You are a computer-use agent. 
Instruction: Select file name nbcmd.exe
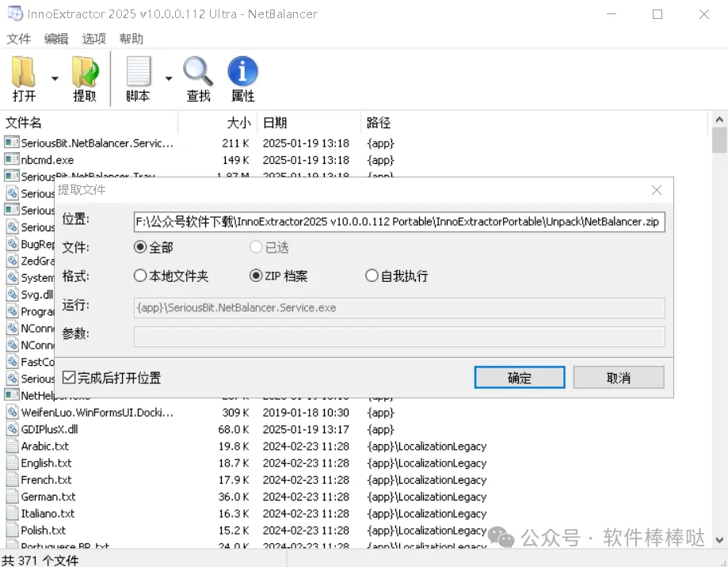click(x=48, y=160)
